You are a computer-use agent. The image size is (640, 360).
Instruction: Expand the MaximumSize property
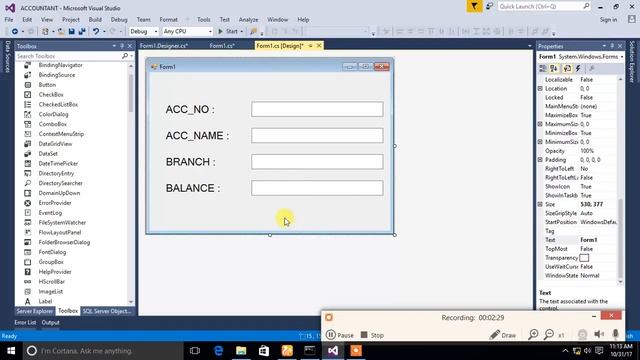(540, 124)
